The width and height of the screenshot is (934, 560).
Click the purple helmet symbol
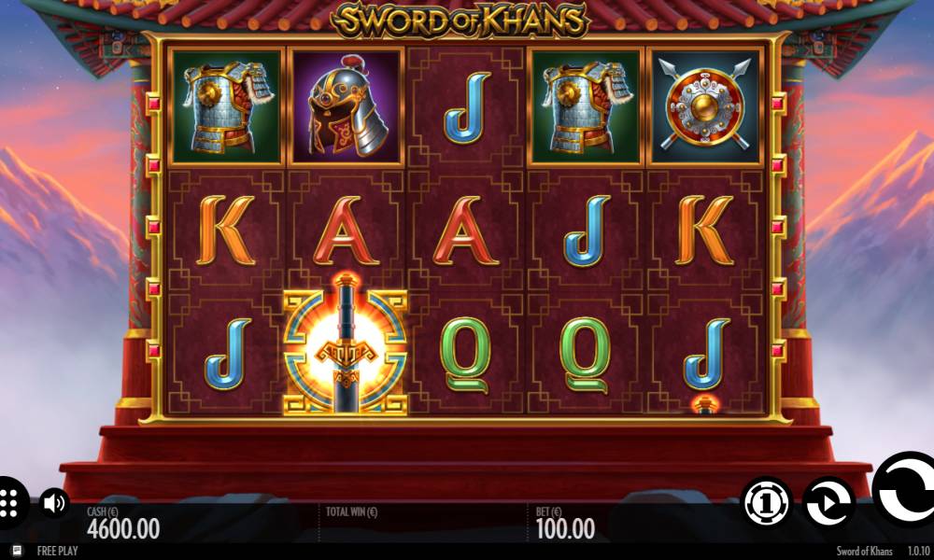point(347,105)
